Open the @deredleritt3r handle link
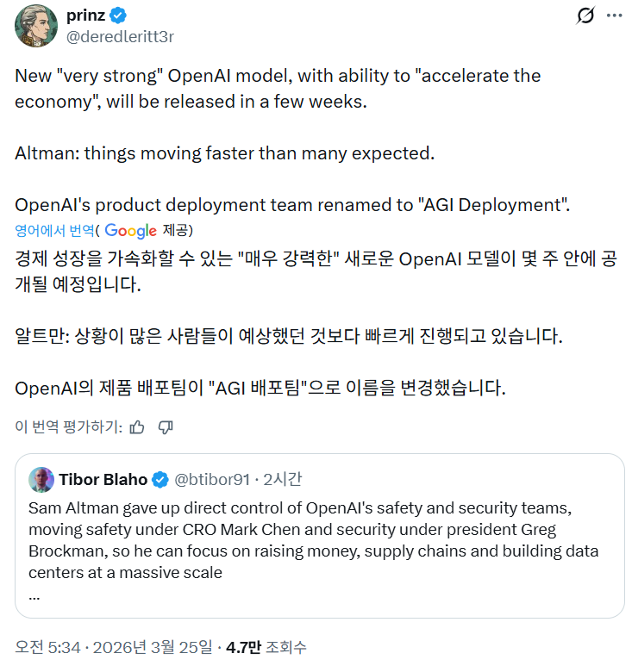The height and width of the screenshot is (672, 632). tap(121, 36)
